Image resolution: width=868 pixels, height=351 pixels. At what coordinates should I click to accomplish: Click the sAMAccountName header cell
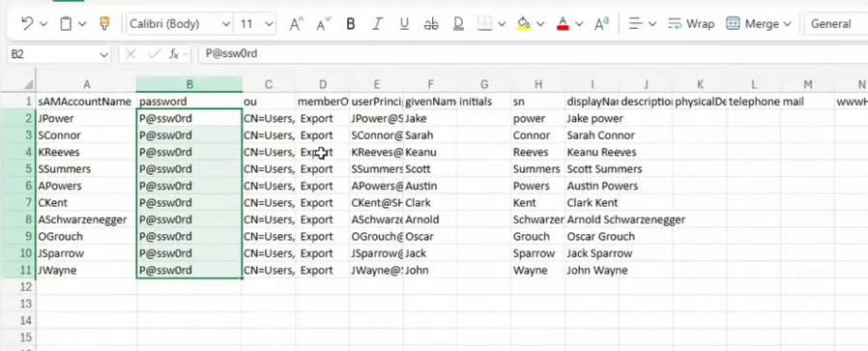(86, 102)
